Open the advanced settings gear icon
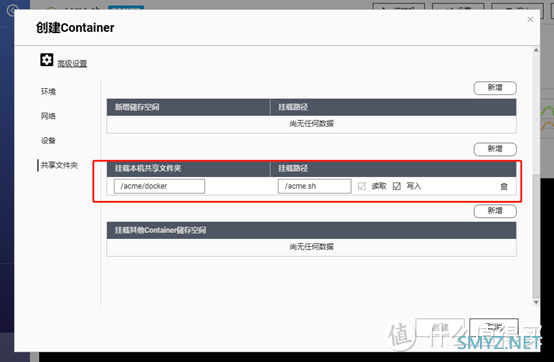The width and height of the screenshot is (554, 362). (x=46, y=60)
